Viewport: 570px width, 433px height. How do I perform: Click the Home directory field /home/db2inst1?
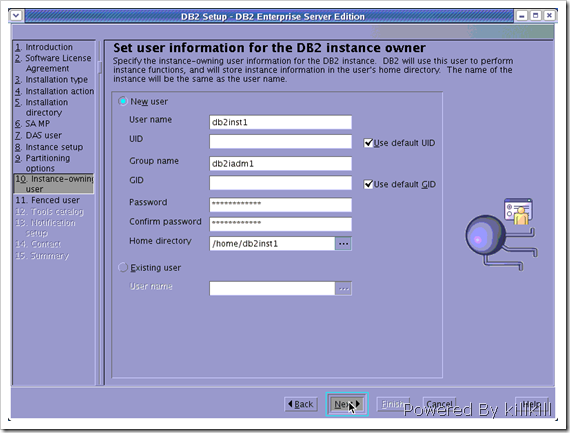click(272, 244)
